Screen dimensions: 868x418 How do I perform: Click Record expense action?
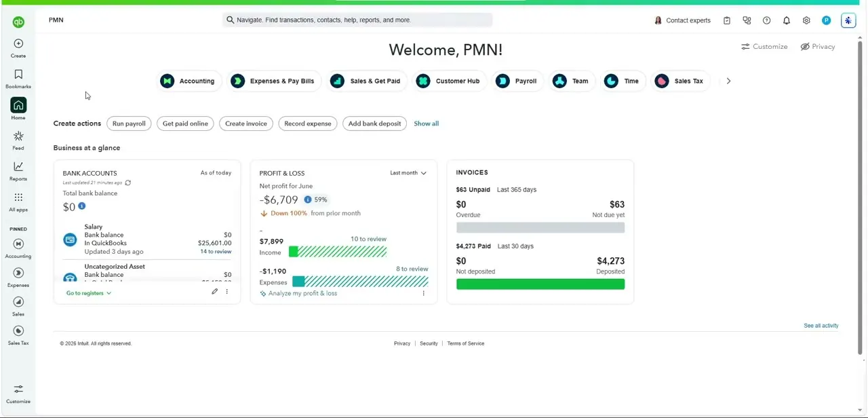308,123
